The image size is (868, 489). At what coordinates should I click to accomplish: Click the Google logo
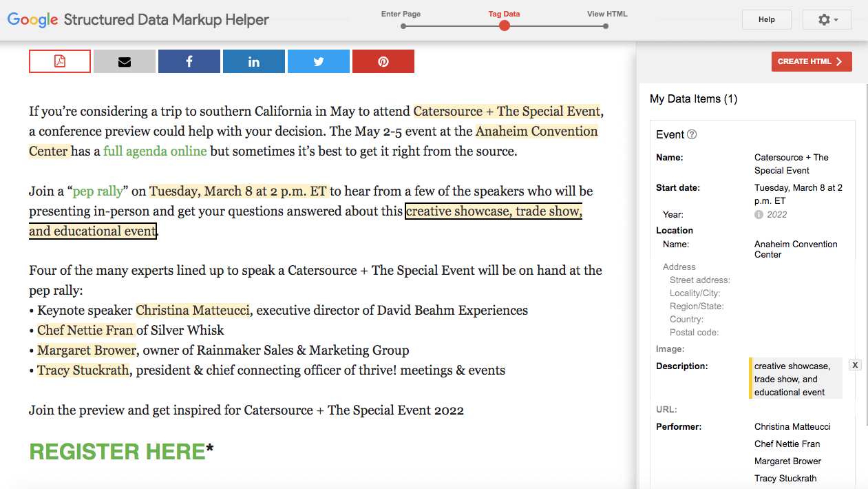point(32,20)
